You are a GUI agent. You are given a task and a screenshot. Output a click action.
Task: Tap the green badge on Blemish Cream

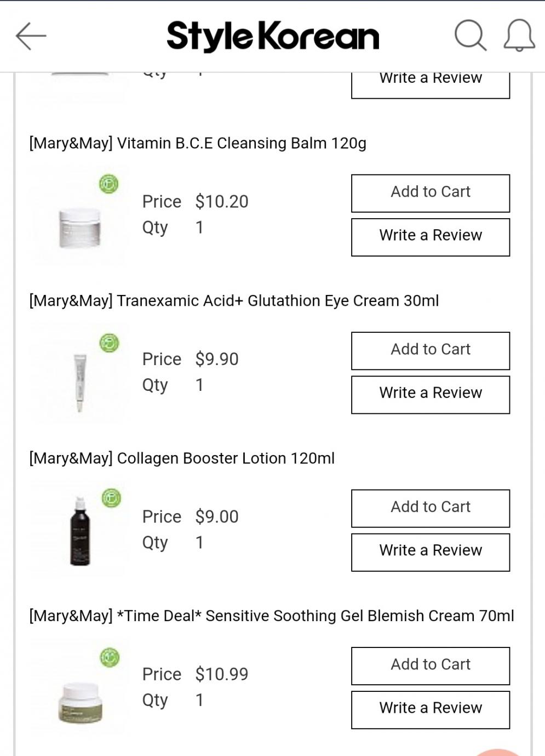click(110, 657)
